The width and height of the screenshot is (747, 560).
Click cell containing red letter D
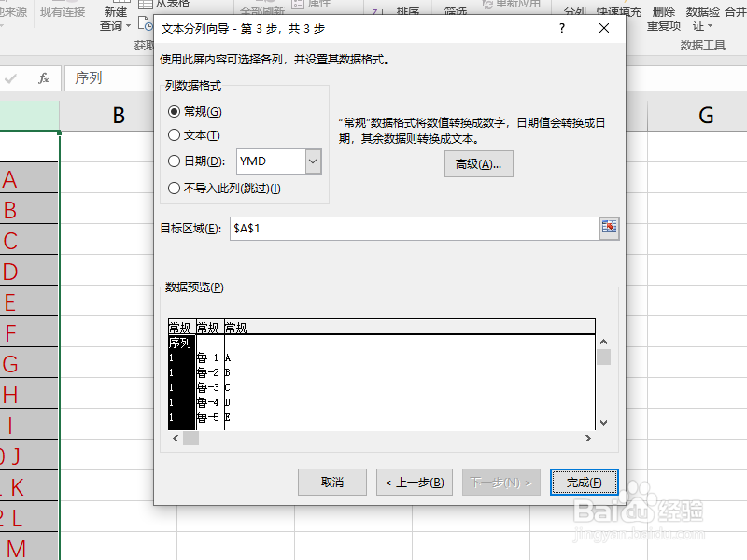pos(29,270)
